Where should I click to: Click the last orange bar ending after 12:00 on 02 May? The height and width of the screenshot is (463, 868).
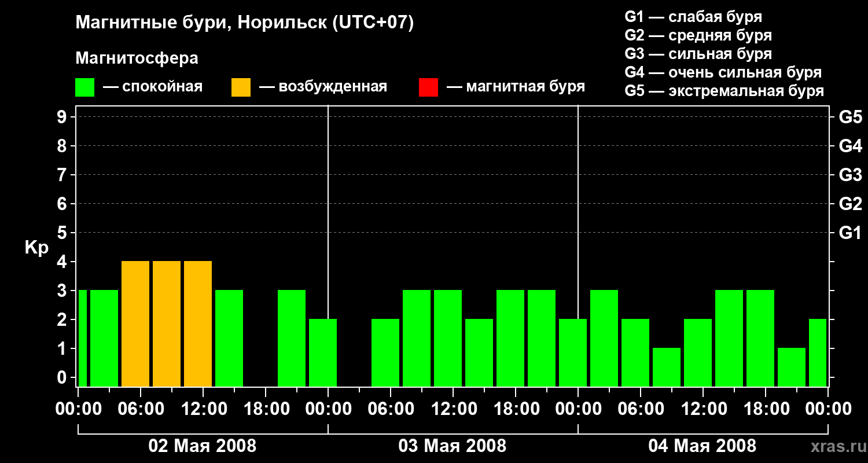[x=198, y=324]
